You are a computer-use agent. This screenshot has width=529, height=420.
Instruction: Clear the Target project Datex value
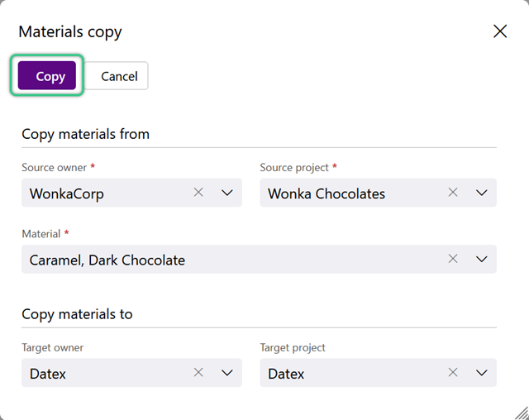[x=453, y=372]
